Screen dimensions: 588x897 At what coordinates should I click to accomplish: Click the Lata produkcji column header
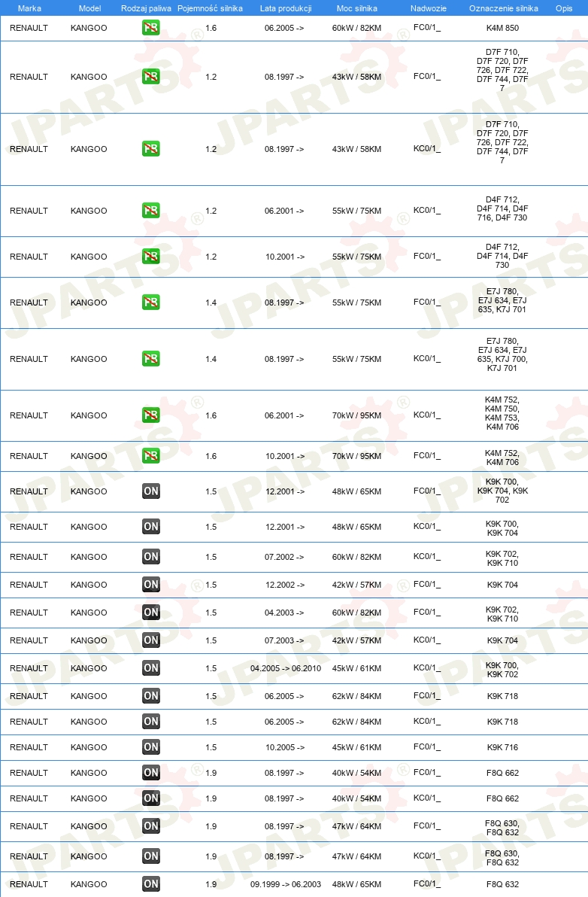pyautogui.click(x=286, y=8)
